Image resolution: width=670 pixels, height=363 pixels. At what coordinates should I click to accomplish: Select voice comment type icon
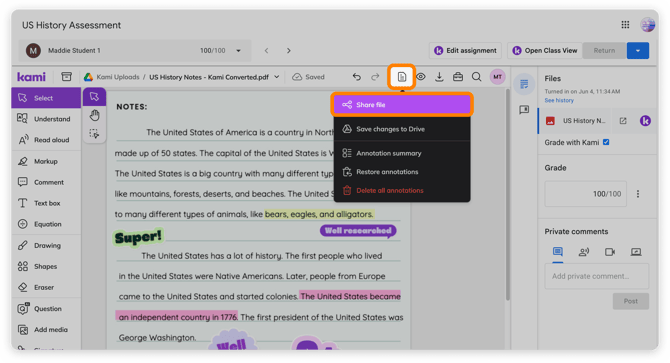584,252
